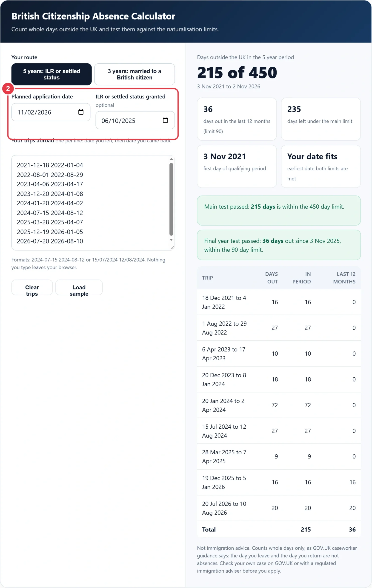Click the Final year test passed banner

click(279, 245)
